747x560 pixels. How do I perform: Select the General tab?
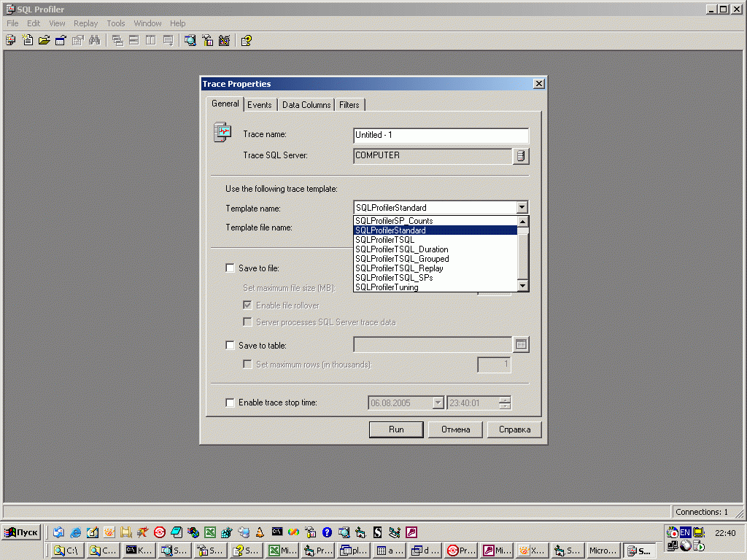coord(225,104)
